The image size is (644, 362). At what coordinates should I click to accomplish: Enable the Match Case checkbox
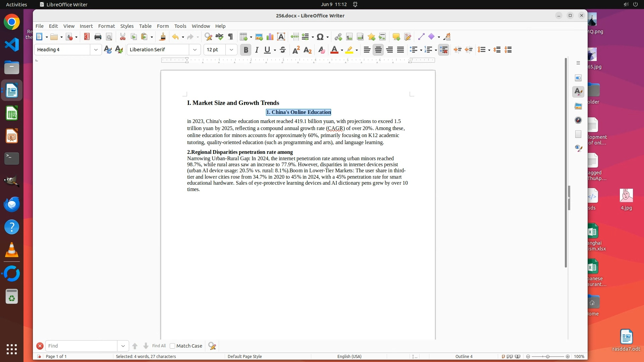click(x=172, y=346)
